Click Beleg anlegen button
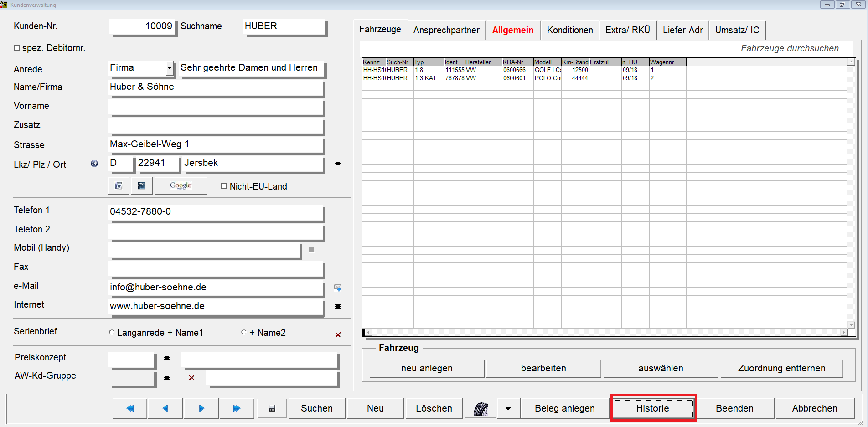The height and width of the screenshot is (427, 868). 565,408
